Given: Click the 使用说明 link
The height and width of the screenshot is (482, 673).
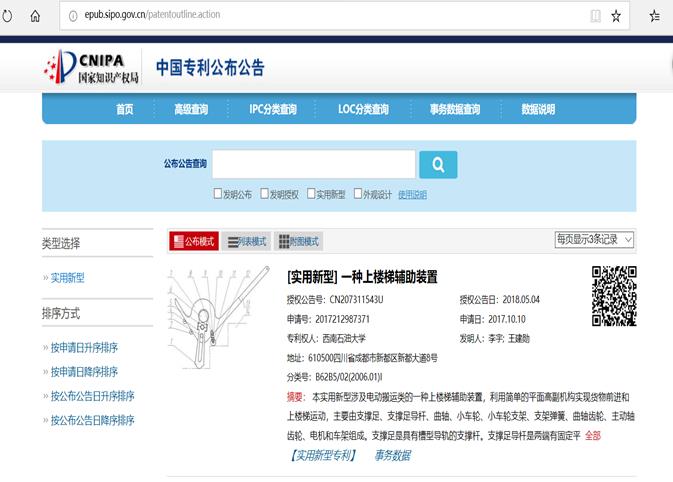Looking at the screenshot, I should 412,194.
